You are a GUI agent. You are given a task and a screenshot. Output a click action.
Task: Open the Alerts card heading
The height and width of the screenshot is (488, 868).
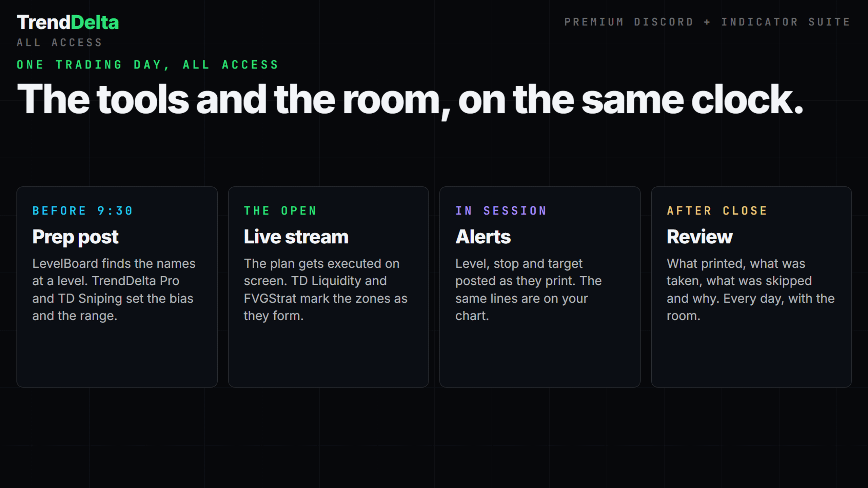(x=483, y=237)
